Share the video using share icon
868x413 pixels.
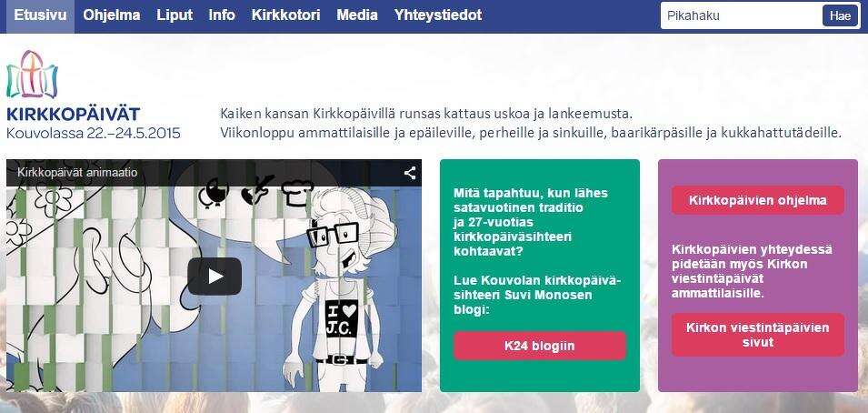point(410,173)
